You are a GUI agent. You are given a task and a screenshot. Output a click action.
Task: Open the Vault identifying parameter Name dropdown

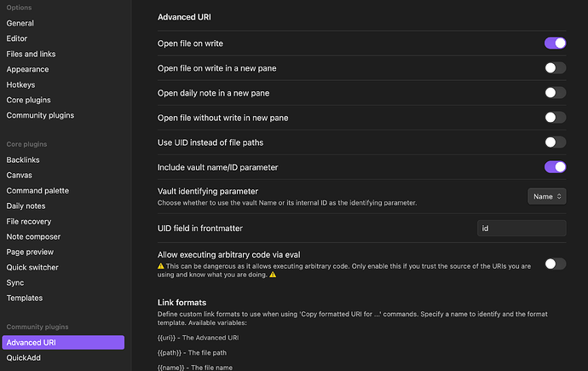546,196
